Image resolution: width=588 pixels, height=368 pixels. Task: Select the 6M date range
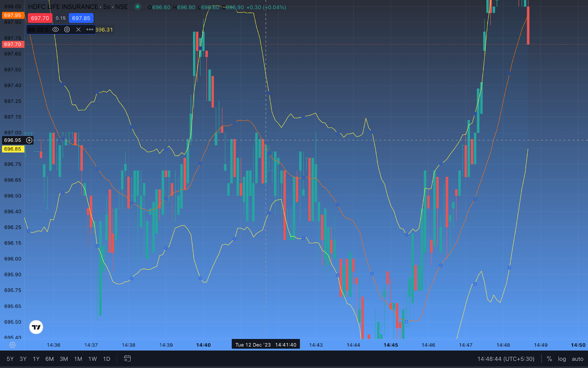click(49, 359)
